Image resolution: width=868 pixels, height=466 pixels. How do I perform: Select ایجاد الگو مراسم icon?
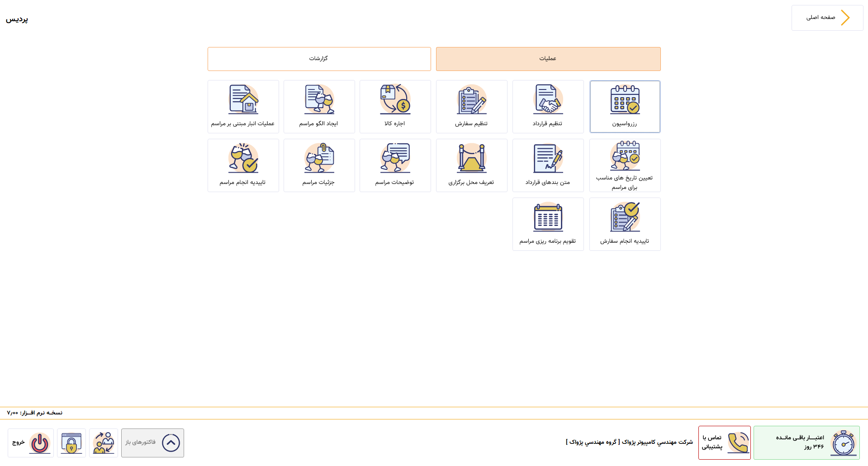(x=319, y=100)
